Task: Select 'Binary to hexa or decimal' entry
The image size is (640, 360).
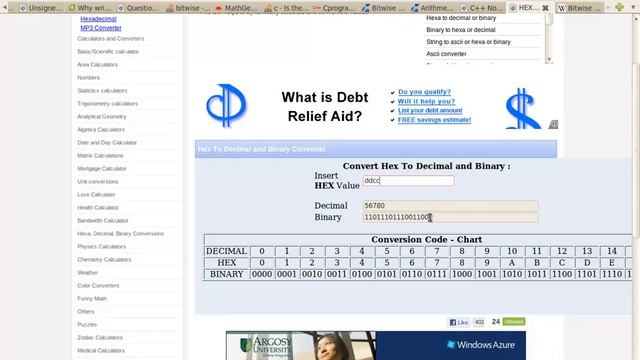Action: click(x=460, y=30)
